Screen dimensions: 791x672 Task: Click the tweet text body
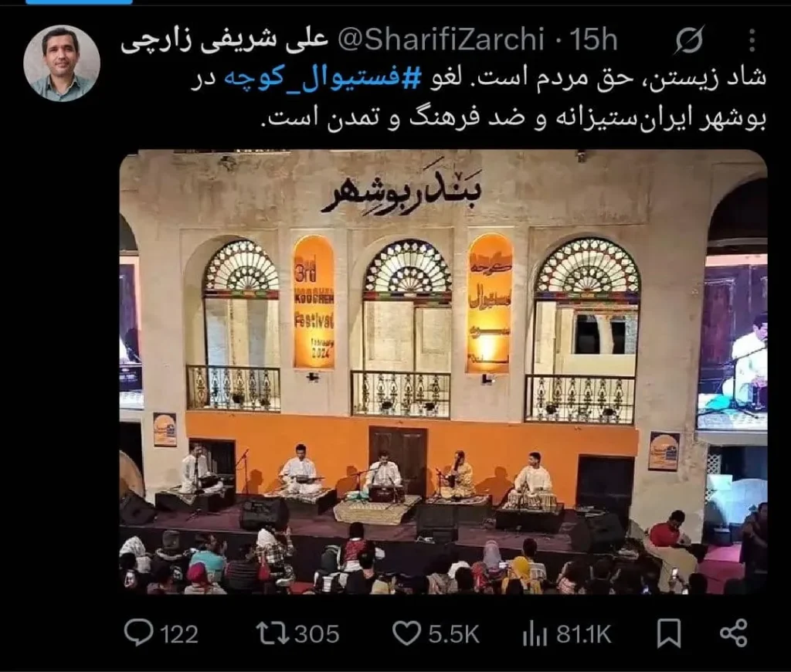pyautogui.click(x=478, y=99)
